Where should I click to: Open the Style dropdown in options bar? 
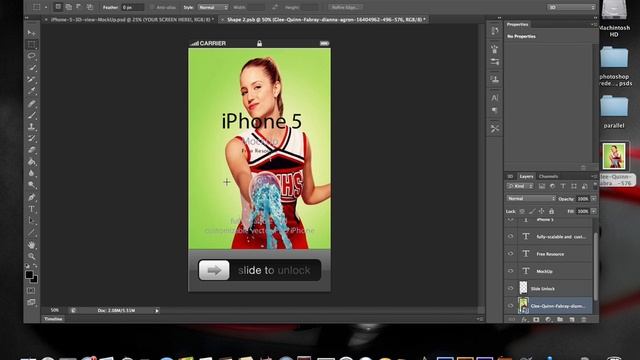tap(213, 7)
